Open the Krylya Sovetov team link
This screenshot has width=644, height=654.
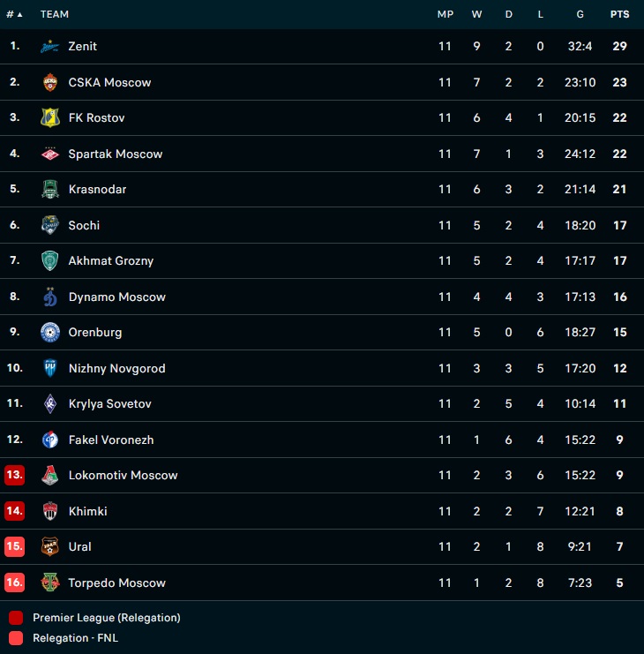pos(110,404)
